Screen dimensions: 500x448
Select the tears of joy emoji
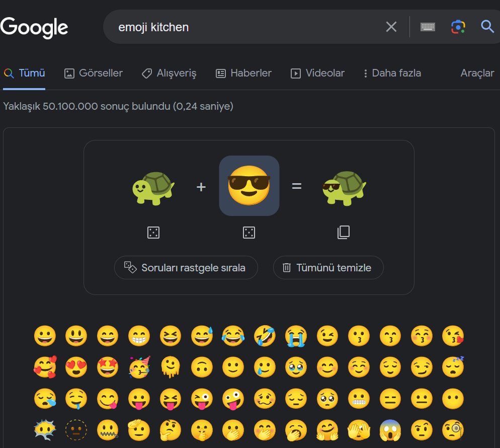[233, 336]
